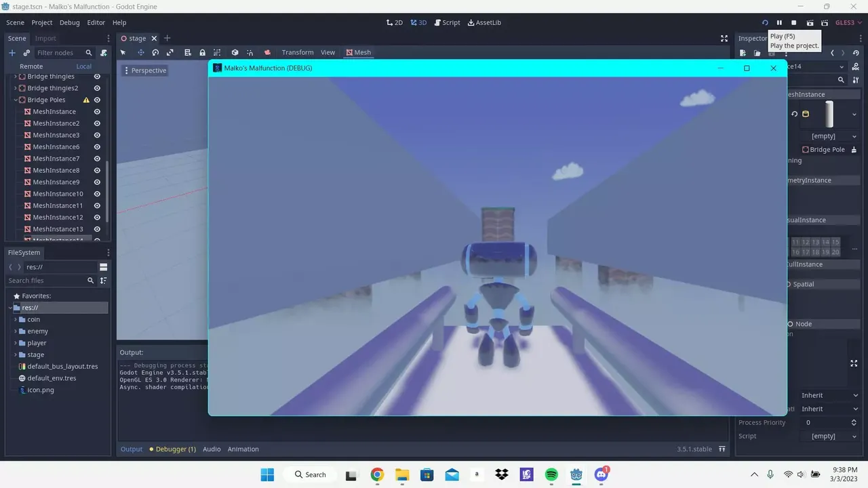Click the list-select tool in the viewport toolbar

click(188, 52)
